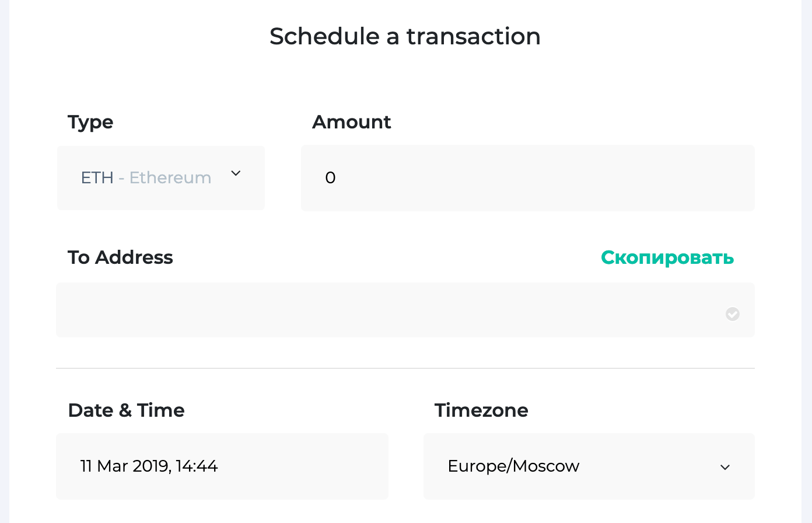Screen dimensions: 812x523
Task: Open the ETH - Ethereum type dropdown
Action: pyautogui.click(x=161, y=178)
